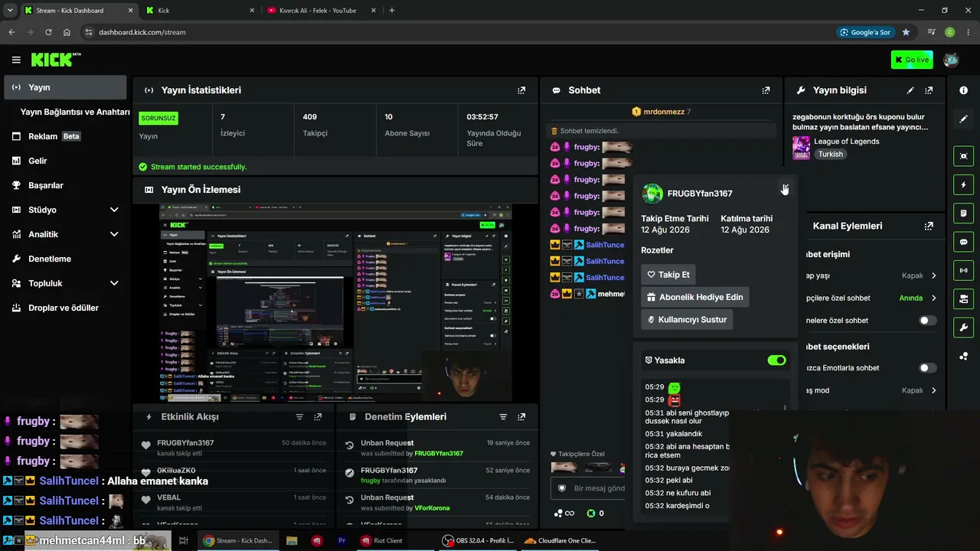Click FRUGBYfan3167 link in Unban Request entry
The image size is (980, 551).
[439, 454]
